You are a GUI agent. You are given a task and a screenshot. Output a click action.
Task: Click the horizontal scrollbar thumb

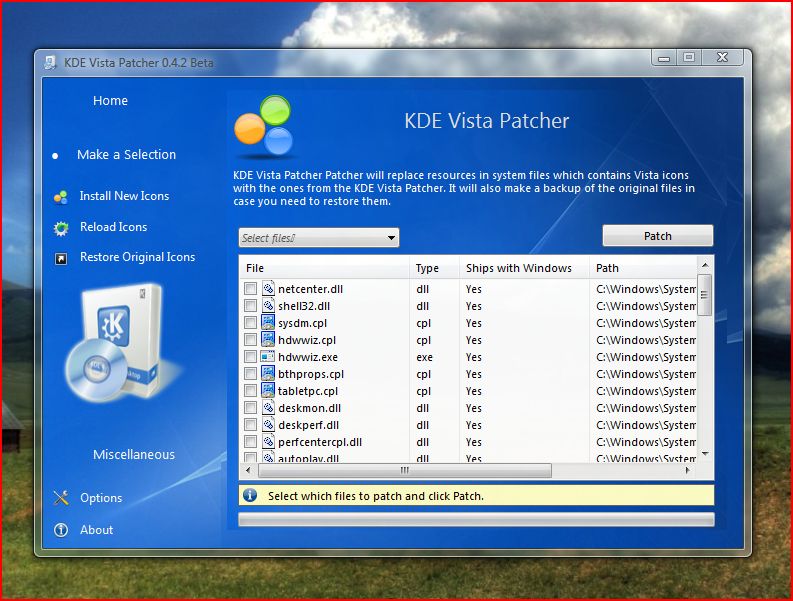405,470
